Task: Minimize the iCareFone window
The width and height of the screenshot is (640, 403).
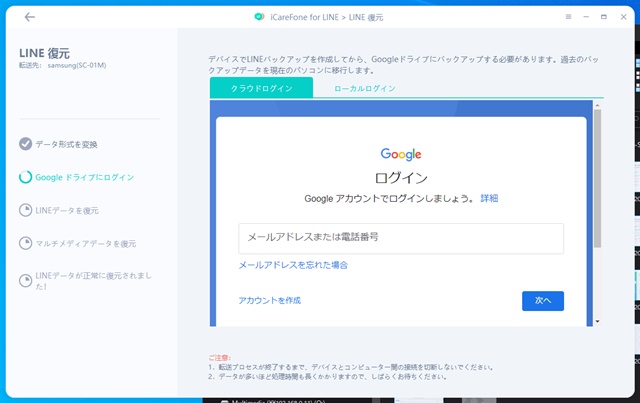Action: click(x=586, y=17)
